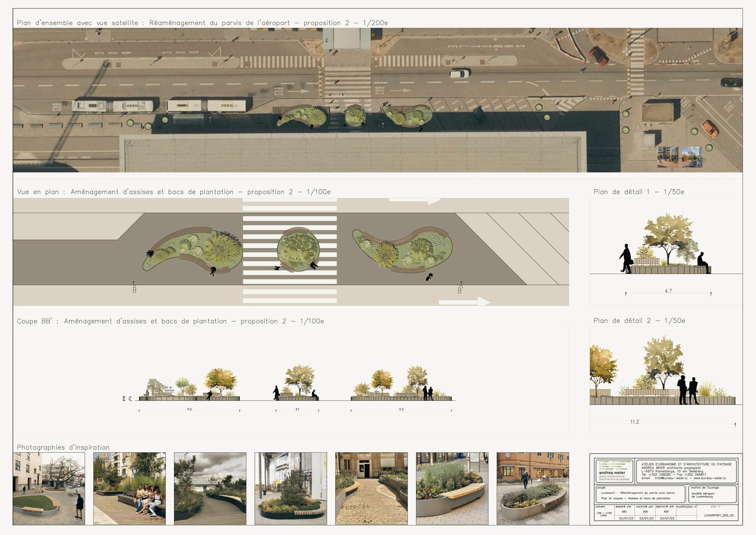The image size is (756, 535).
Task: Open last inspiration photo with oval planter
Action: pyautogui.click(x=532, y=489)
